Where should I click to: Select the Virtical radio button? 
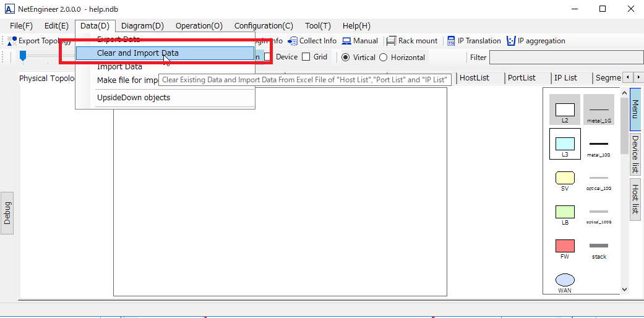345,57
